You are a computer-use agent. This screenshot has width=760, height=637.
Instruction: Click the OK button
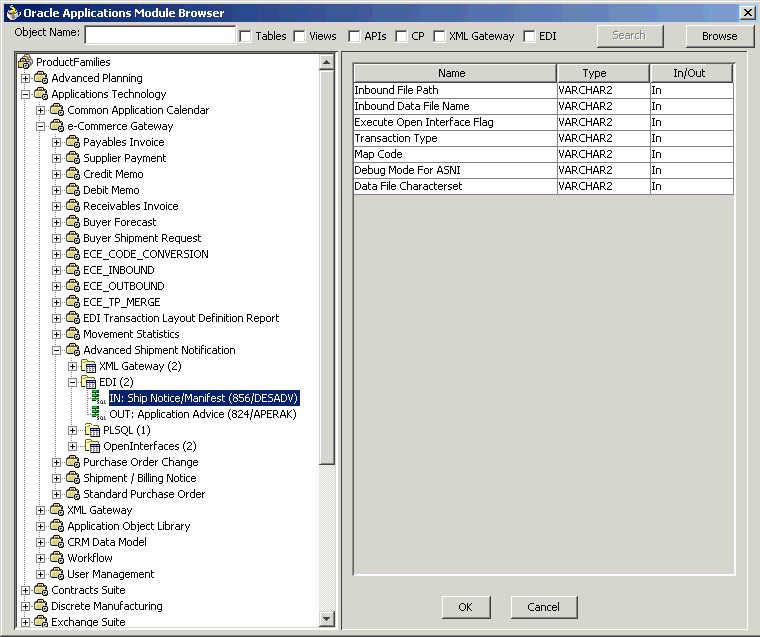[466, 607]
